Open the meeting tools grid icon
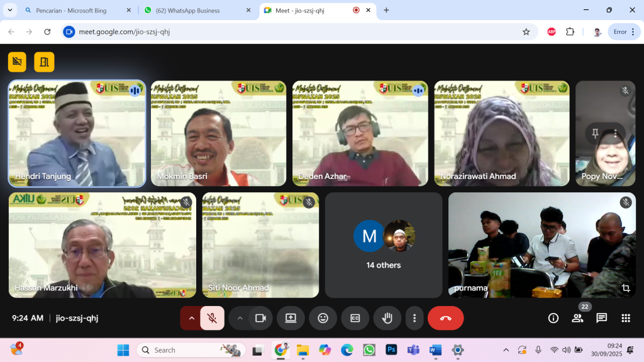 click(626, 318)
